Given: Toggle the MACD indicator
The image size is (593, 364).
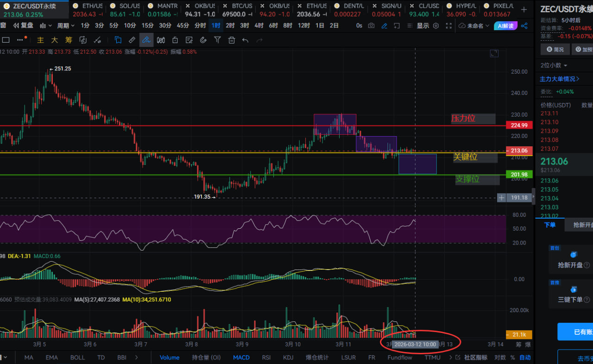Looking at the screenshot, I should 241,357.
